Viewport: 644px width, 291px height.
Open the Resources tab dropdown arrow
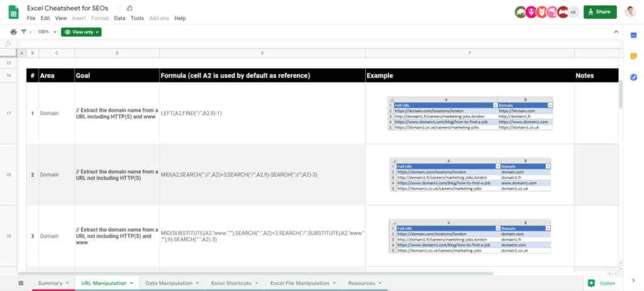coord(380,283)
